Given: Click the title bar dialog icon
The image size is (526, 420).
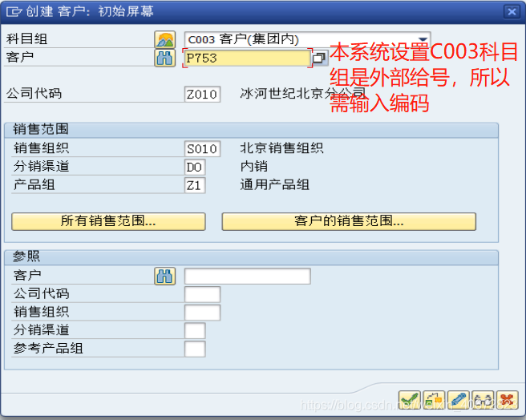Looking at the screenshot, I should tap(14, 11).
